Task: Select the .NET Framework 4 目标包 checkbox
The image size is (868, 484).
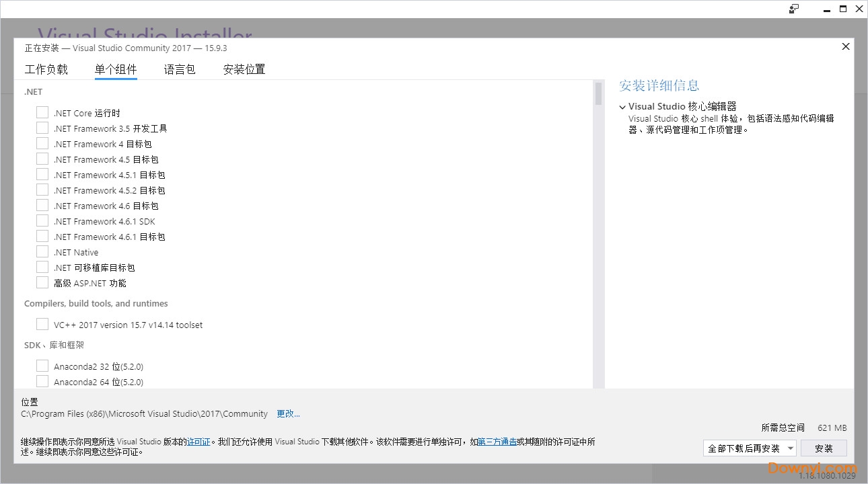Action: (42, 143)
